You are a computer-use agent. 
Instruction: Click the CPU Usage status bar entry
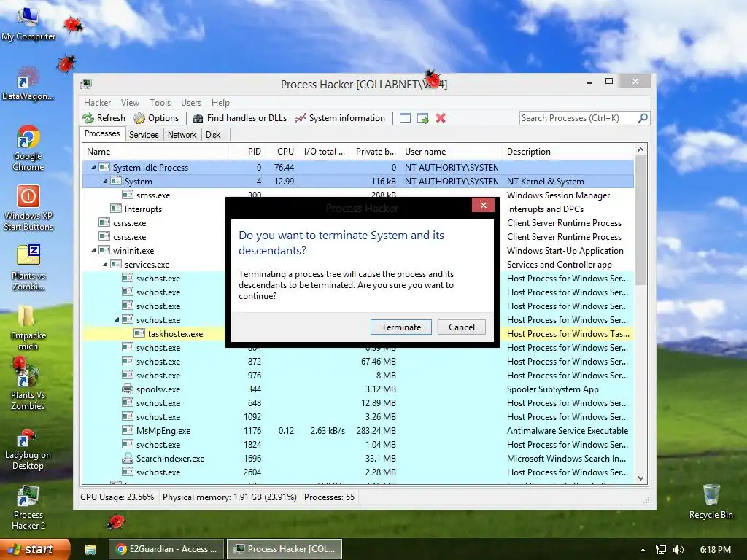117,497
